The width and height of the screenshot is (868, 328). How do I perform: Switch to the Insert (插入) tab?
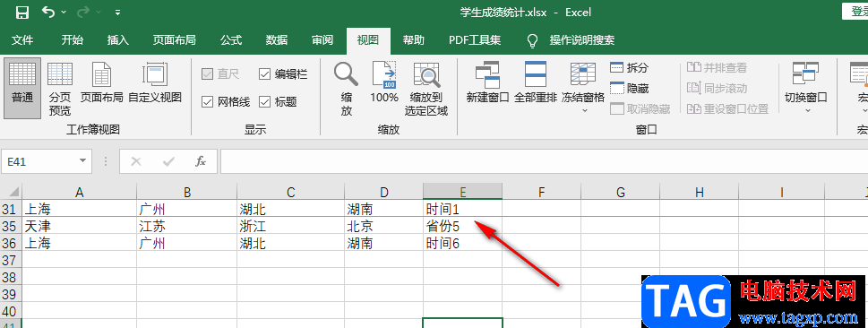118,40
